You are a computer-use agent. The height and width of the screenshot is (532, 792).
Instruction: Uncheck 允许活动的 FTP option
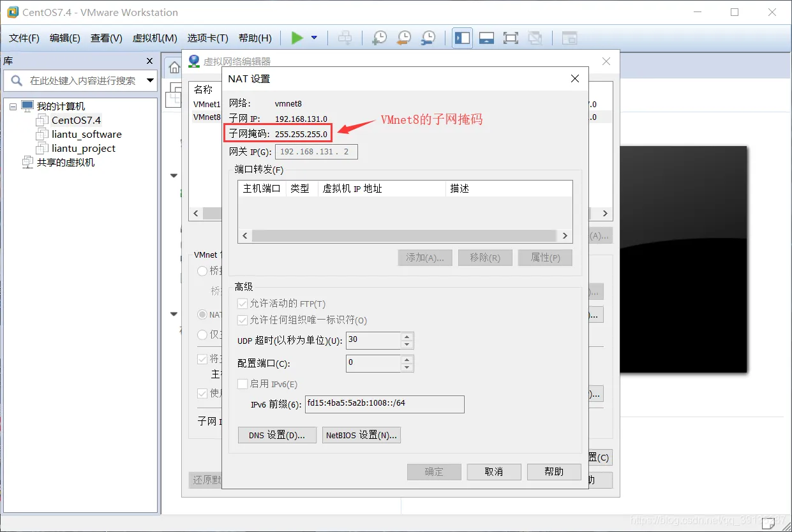(x=242, y=304)
